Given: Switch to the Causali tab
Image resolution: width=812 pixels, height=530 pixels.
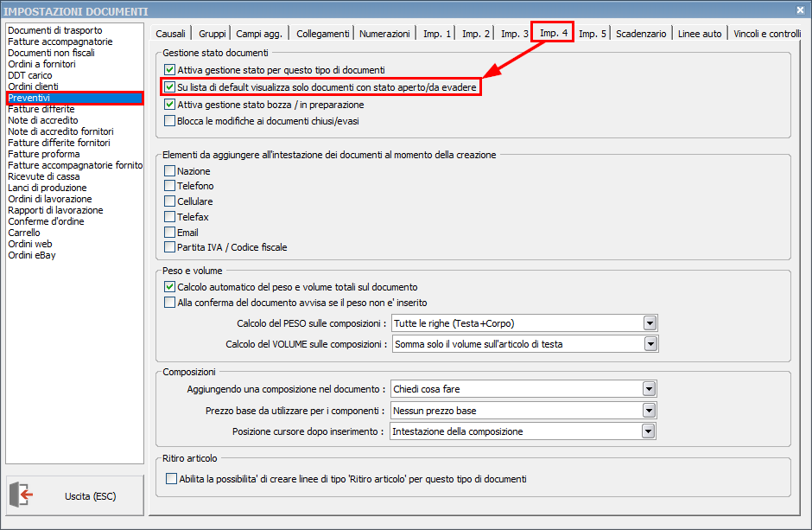Looking at the screenshot, I should coord(170,34).
